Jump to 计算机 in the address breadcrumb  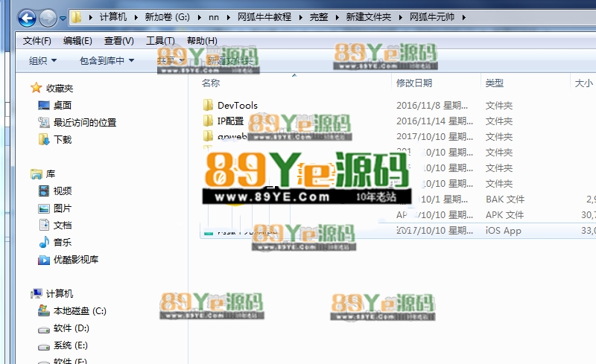coord(113,17)
